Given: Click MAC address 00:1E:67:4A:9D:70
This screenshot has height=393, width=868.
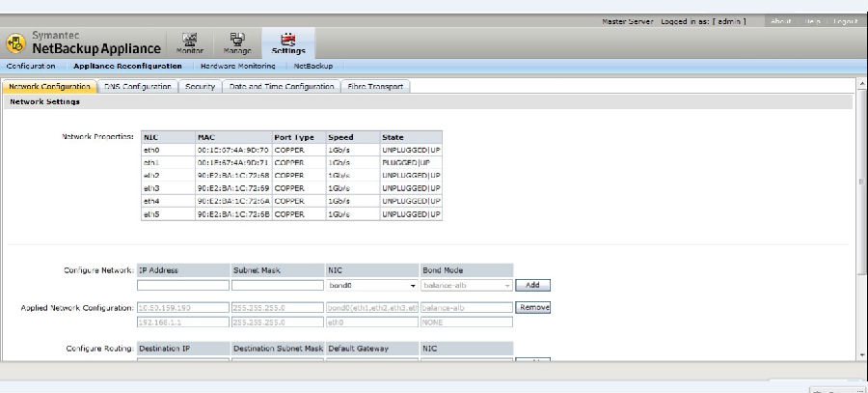Looking at the screenshot, I should coord(233,150).
